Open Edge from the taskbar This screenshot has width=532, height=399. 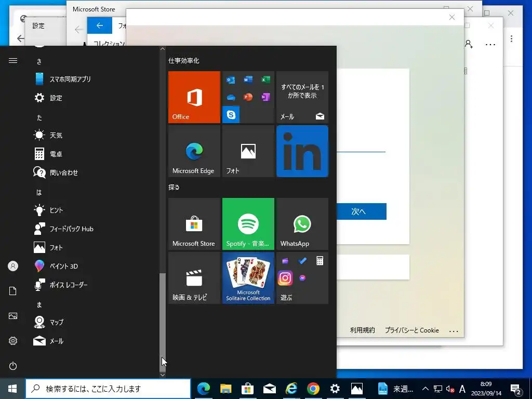click(204, 389)
